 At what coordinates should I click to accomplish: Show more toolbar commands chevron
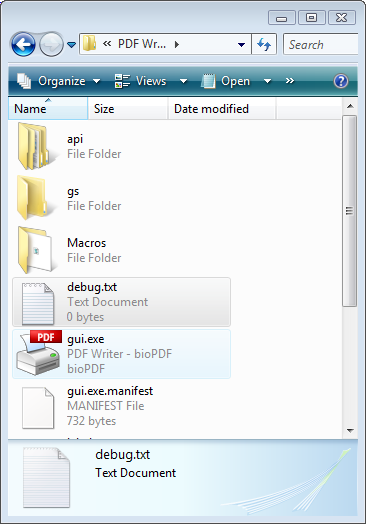(290, 81)
